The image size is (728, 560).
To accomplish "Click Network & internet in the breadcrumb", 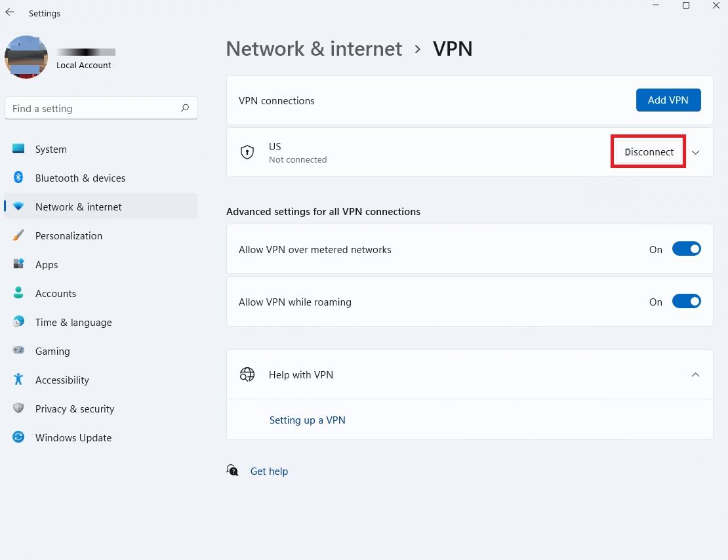I will 313,49.
